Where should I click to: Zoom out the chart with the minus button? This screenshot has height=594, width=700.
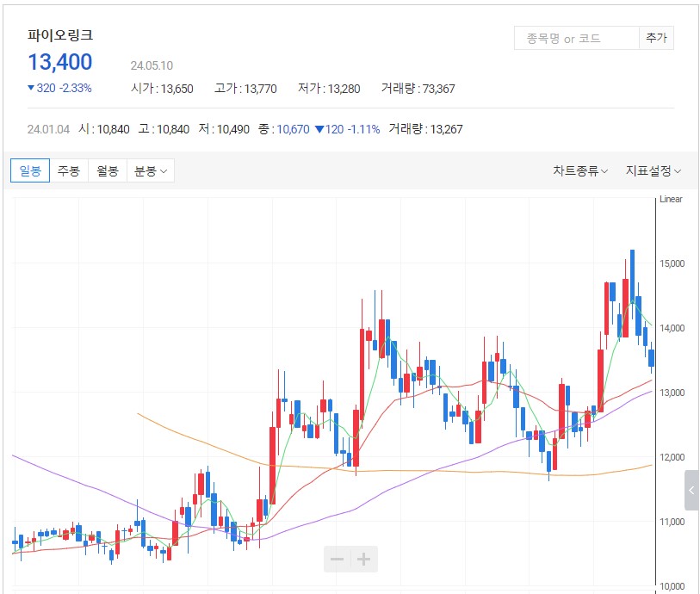tap(338, 560)
